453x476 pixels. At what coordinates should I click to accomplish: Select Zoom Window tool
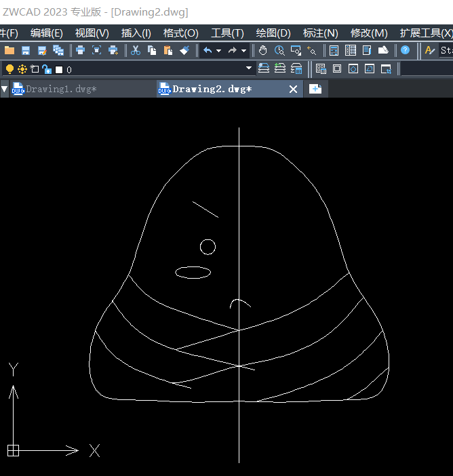pyautogui.click(x=296, y=50)
